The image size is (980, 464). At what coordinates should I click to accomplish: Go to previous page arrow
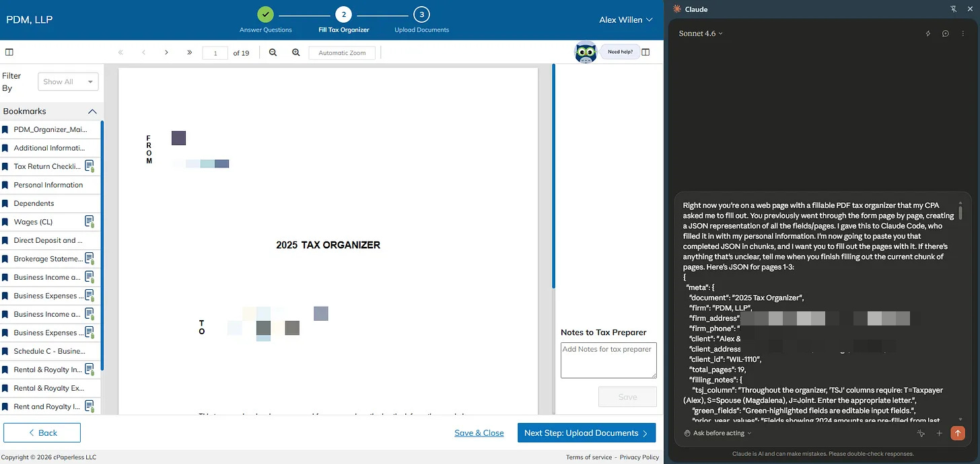[x=143, y=52]
